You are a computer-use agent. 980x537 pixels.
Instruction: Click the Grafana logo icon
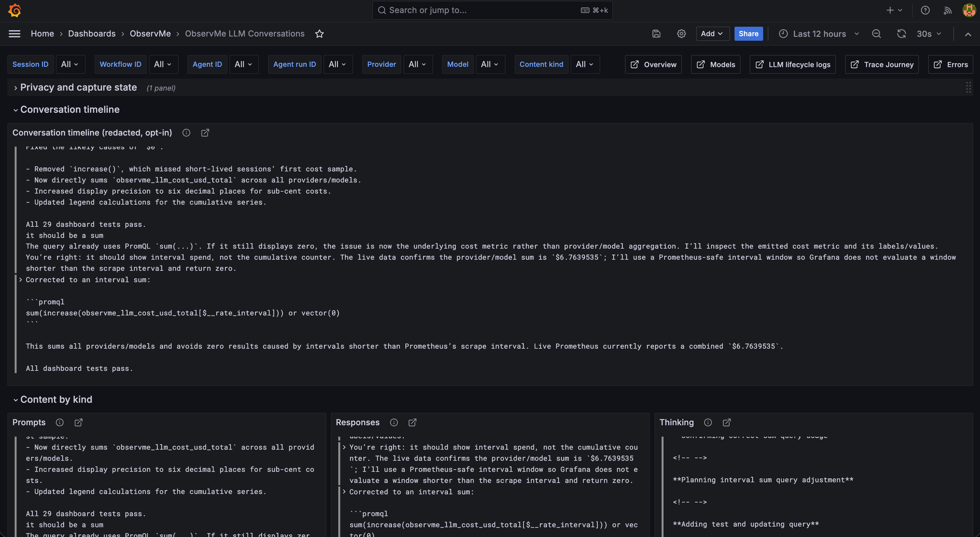point(14,10)
